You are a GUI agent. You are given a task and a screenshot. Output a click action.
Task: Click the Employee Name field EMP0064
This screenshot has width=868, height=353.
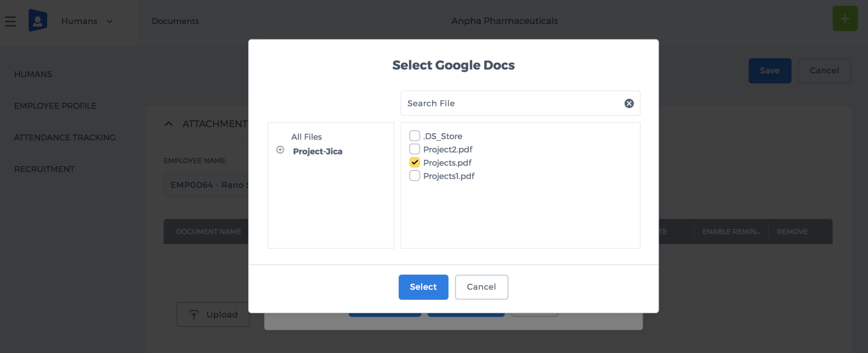pos(206,185)
